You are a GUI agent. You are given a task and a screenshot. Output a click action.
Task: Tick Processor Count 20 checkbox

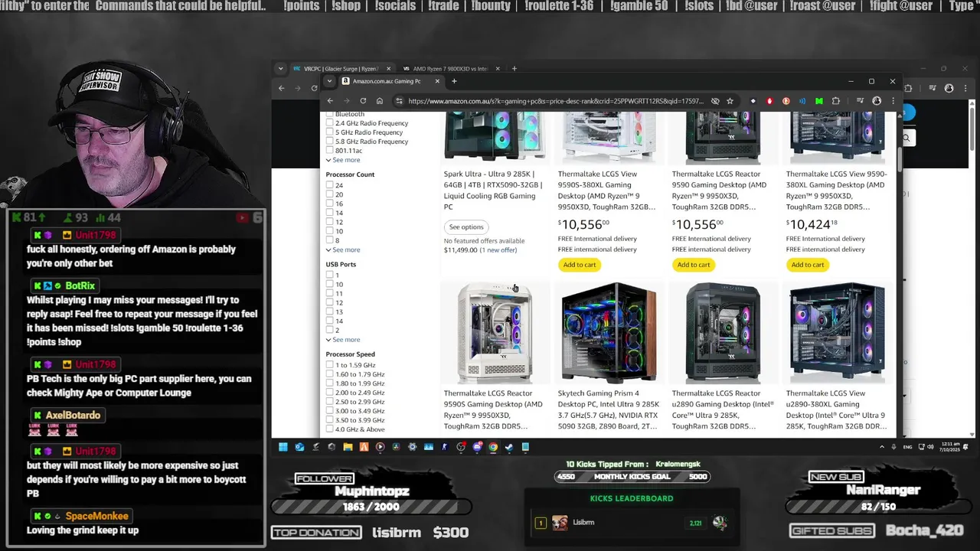click(x=330, y=194)
